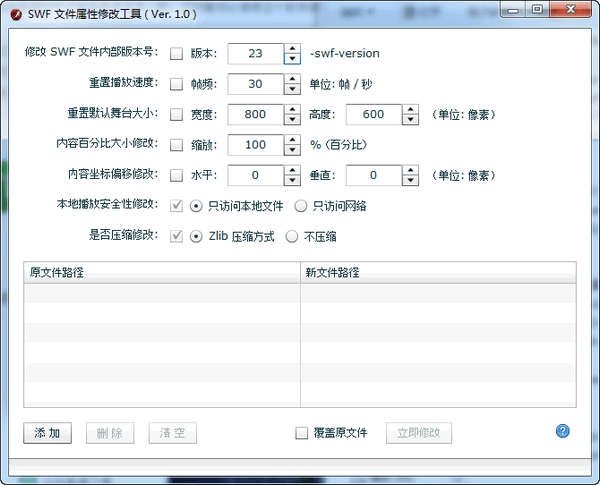600x485 pixels.
Task: Decrease frame rate with down arrow
Action: coord(292,90)
